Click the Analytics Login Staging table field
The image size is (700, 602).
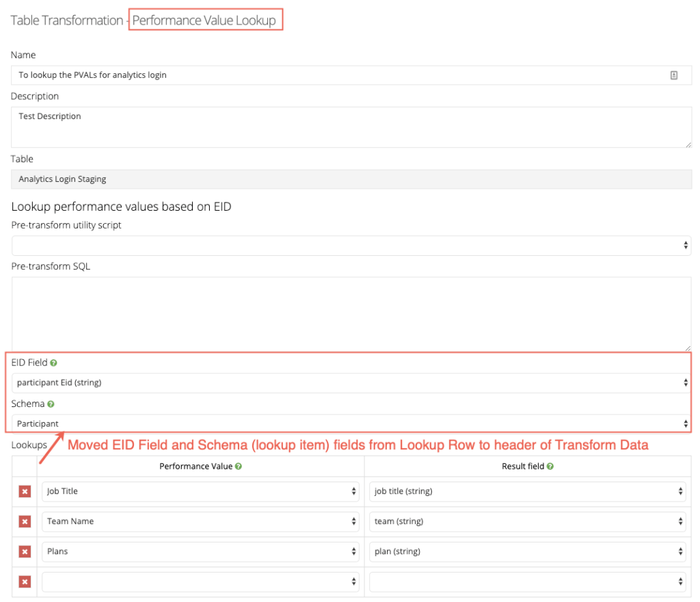point(351,179)
